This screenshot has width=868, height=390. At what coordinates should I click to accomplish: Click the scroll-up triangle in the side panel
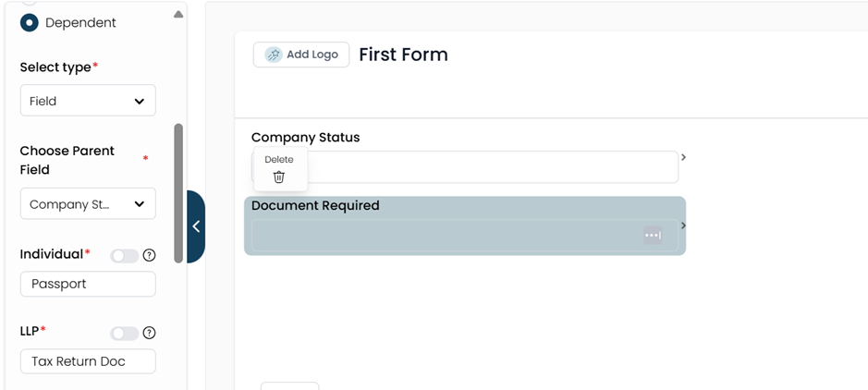pyautogui.click(x=178, y=15)
